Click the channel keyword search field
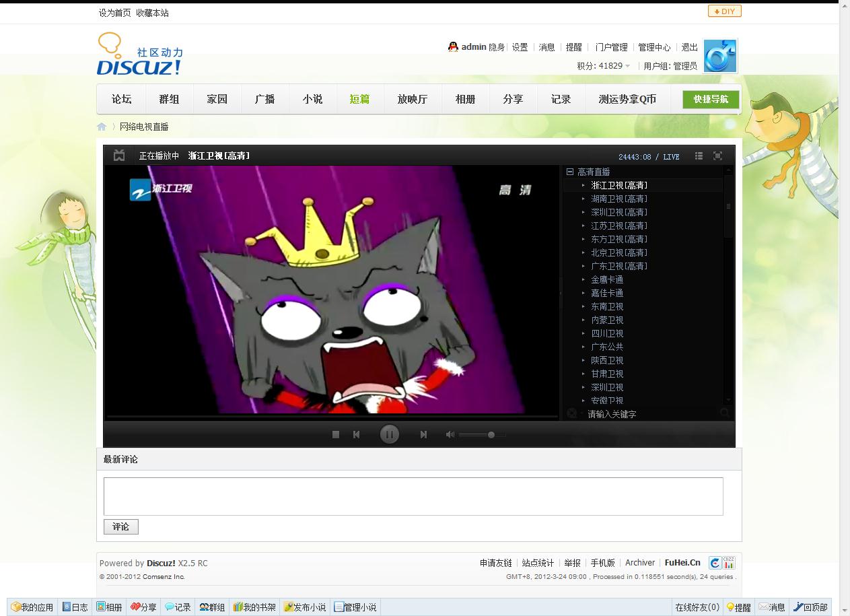850x616 pixels. pyautogui.click(x=648, y=413)
